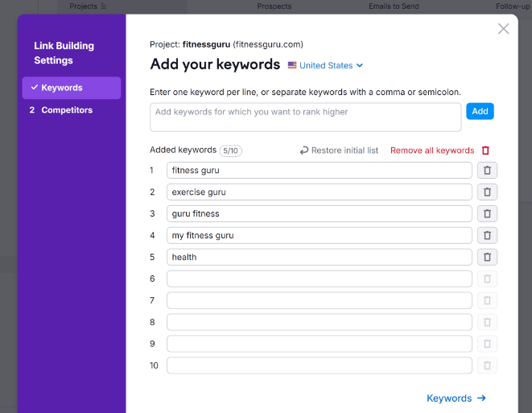
Task: Focus the 'Add keywords' text area
Action: (306, 117)
